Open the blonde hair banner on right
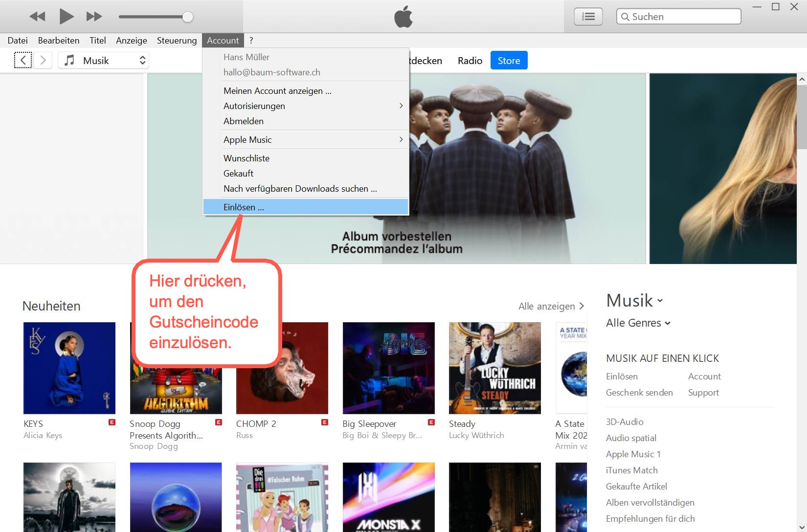Image resolution: width=807 pixels, height=532 pixels. point(723,169)
